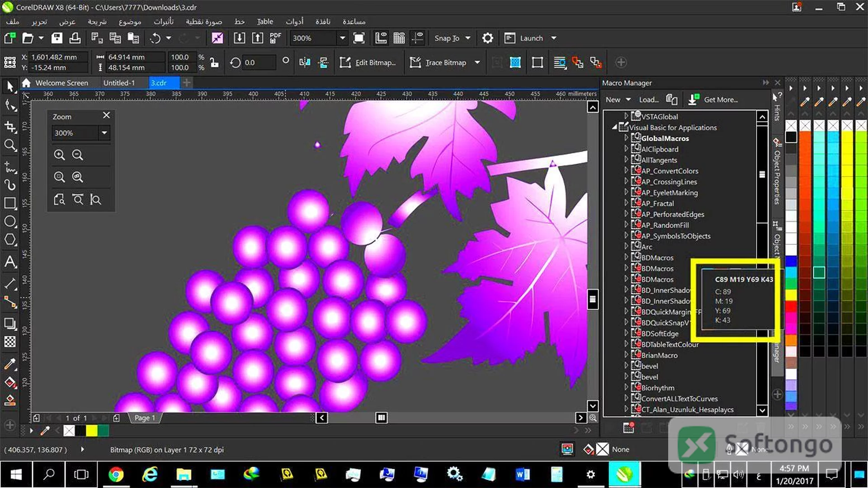Click Zoom In in Zoom docker
Image resolution: width=868 pixels, height=488 pixels.
tap(59, 155)
